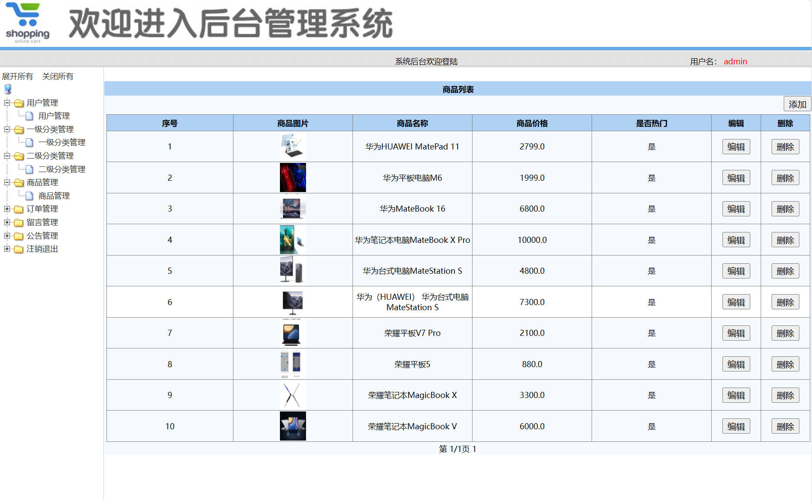Open the 用户管理 folder icon
Image resolution: width=812 pixels, height=504 pixels.
[x=18, y=103]
